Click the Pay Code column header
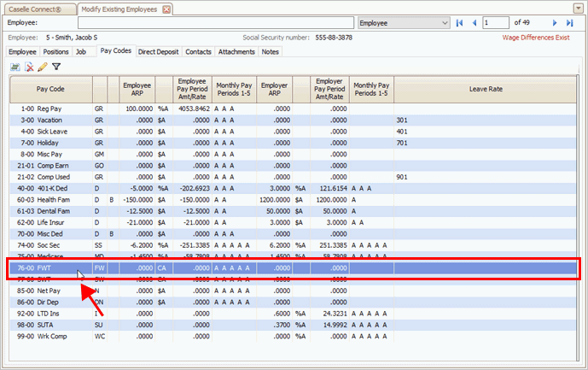The width and height of the screenshot is (588, 370). click(x=50, y=88)
